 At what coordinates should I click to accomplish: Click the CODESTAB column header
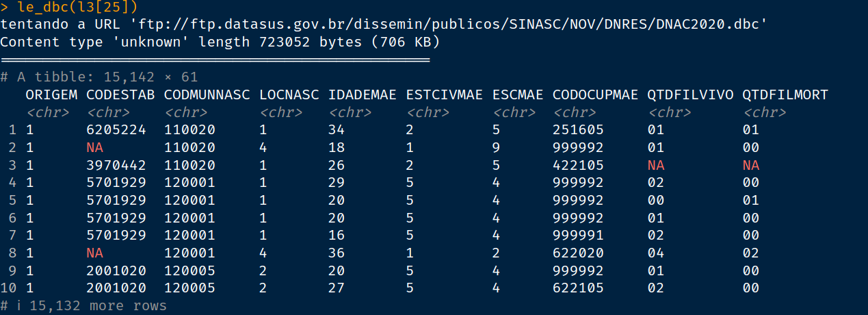(x=120, y=94)
